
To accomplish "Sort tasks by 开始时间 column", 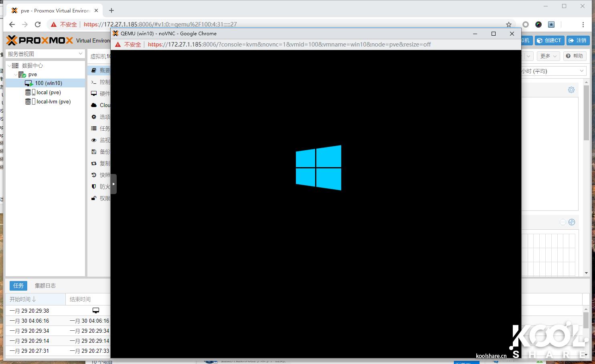I will pyautogui.click(x=35, y=299).
